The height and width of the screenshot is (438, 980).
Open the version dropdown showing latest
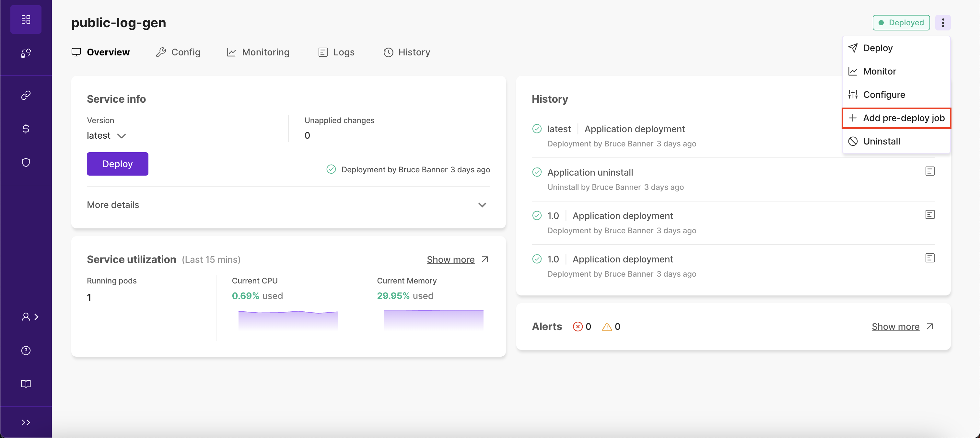click(106, 136)
